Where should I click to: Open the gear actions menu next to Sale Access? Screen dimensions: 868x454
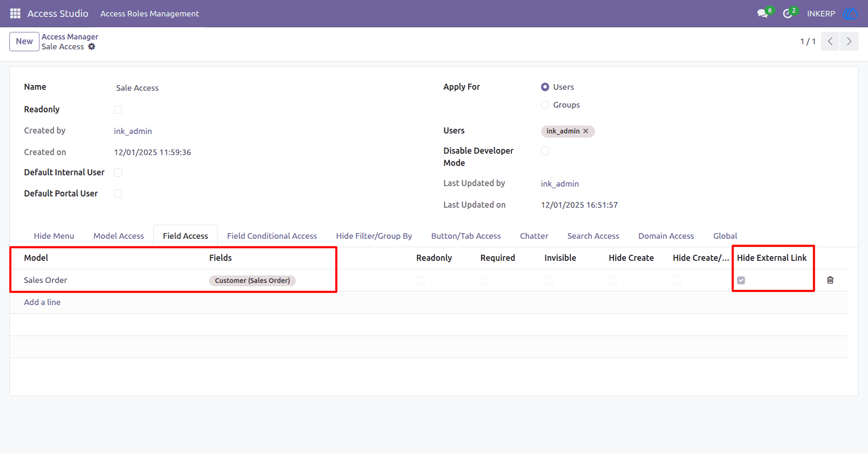point(92,47)
